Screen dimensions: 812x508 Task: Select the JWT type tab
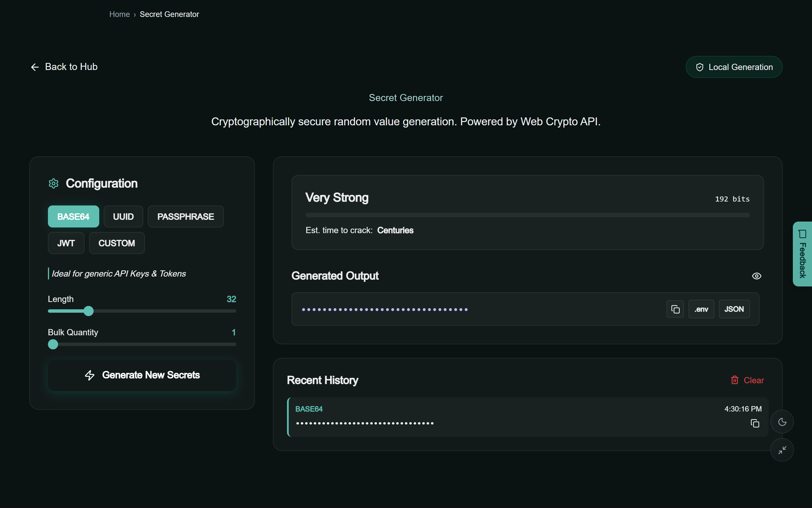pos(66,243)
